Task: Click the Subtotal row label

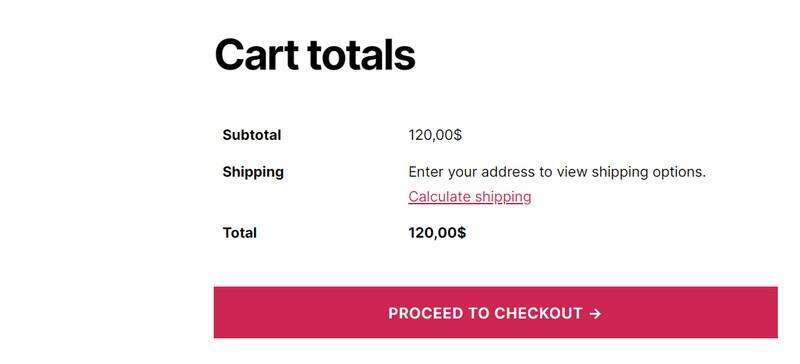Action: (x=252, y=135)
